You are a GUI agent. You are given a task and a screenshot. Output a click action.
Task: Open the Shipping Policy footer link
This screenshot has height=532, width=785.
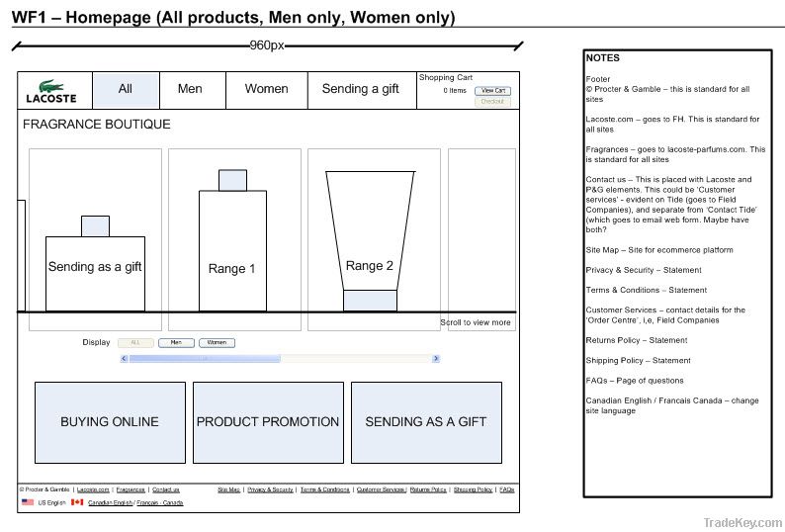click(x=474, y=489)
